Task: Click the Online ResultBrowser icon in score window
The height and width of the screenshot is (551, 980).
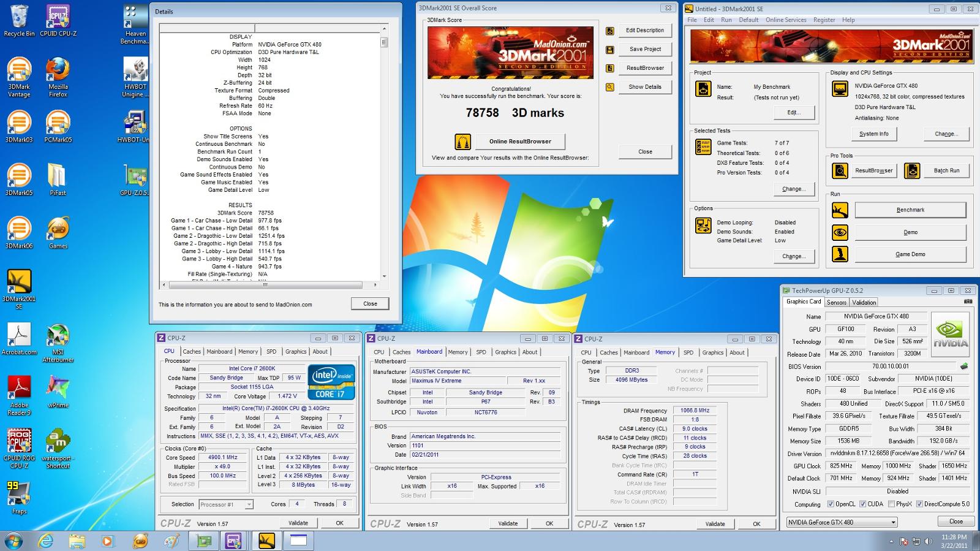Action: [462, 142]
